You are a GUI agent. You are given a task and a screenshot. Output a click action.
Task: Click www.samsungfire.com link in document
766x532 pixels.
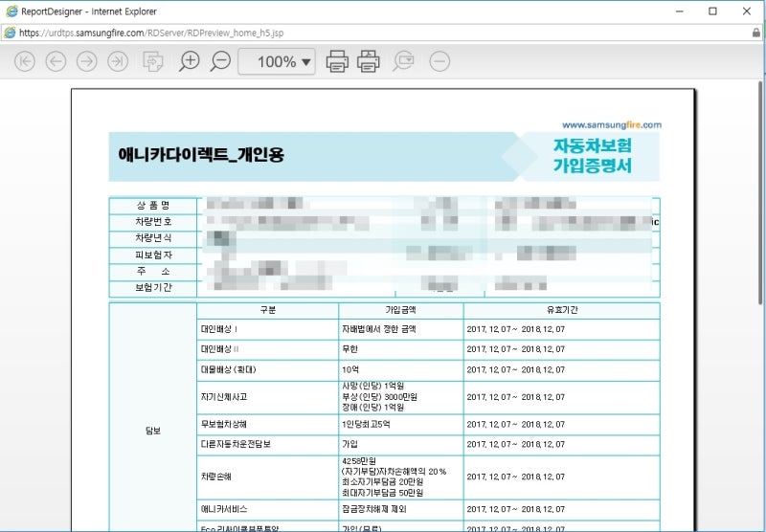click(x=612, y=125)
